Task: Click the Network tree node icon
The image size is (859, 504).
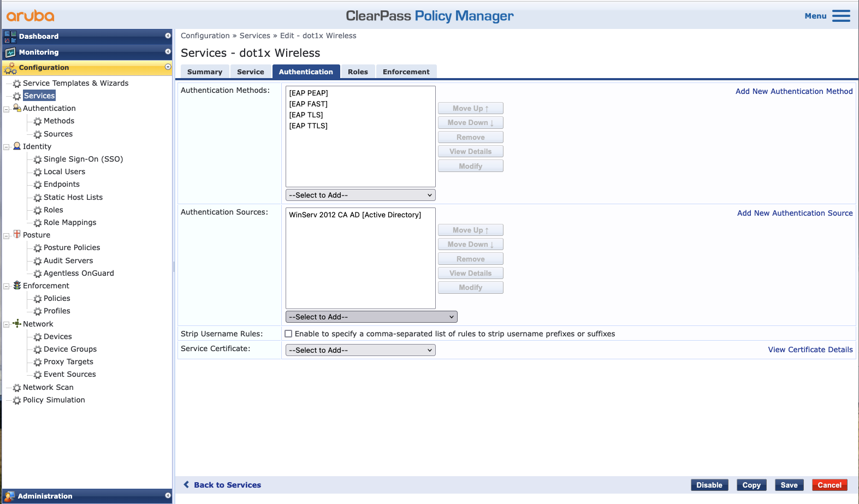Action: [17, 323]
